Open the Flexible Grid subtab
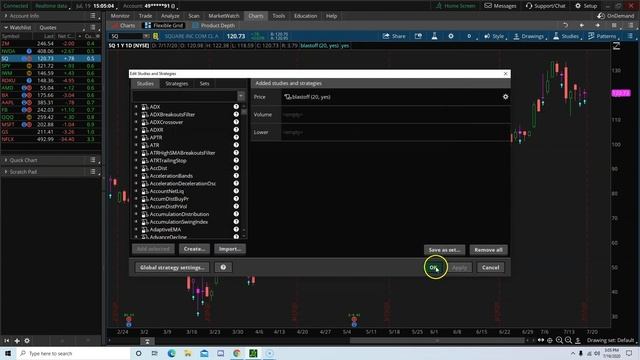Screen dimensions: 640x360 pyautogui.click(x=164, y=25)
